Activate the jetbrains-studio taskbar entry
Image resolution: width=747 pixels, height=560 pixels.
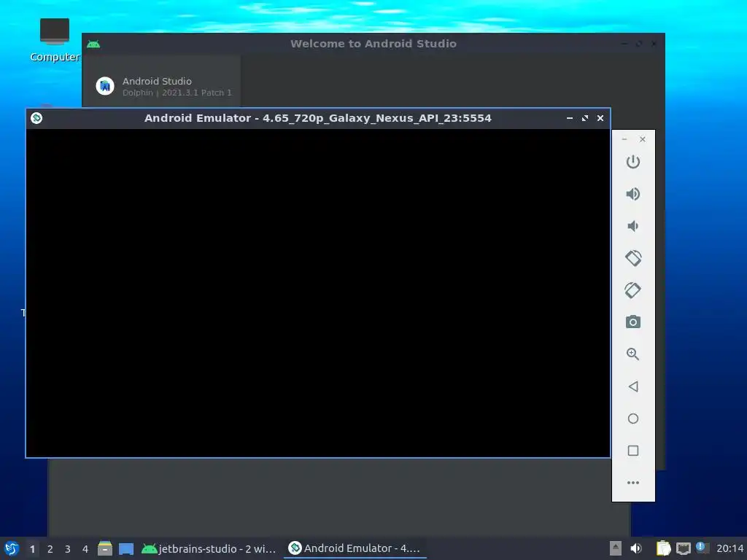pyautogui.click(x=209, y=548)
